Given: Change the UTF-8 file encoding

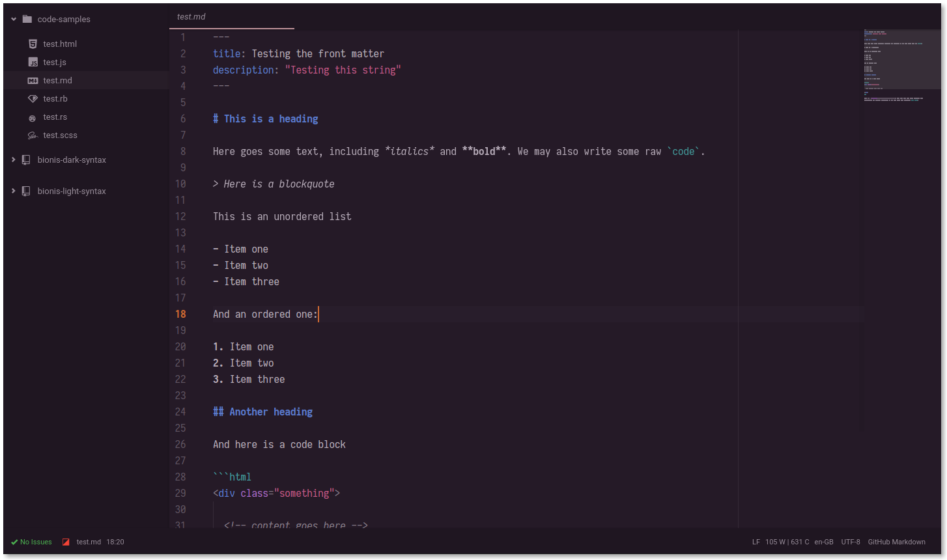Looking at the screenshot, I should tap(851, 542).
